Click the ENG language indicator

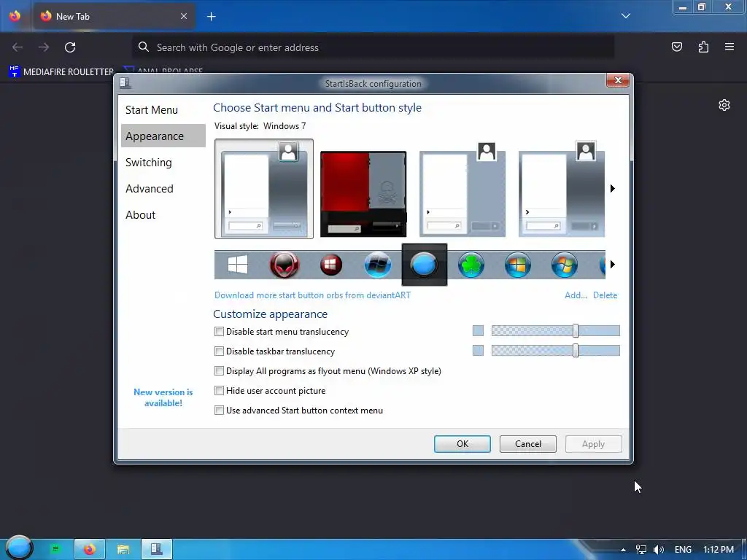(683, 550)
